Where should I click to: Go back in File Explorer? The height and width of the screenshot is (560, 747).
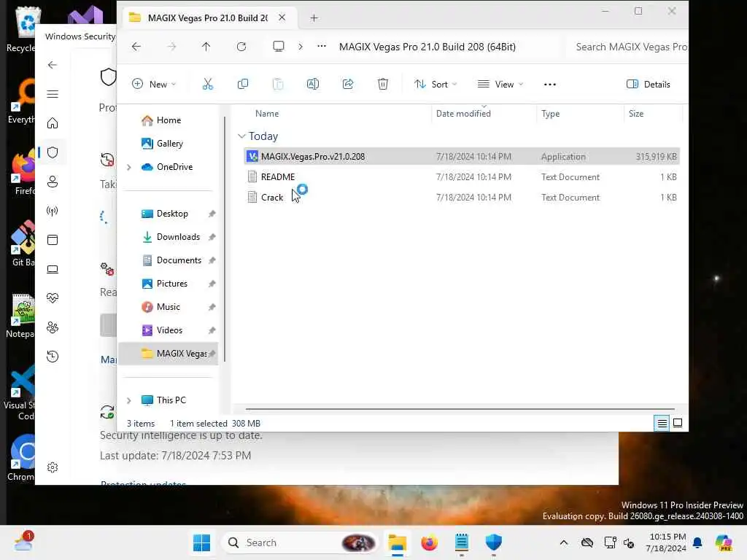pos(136,47)
